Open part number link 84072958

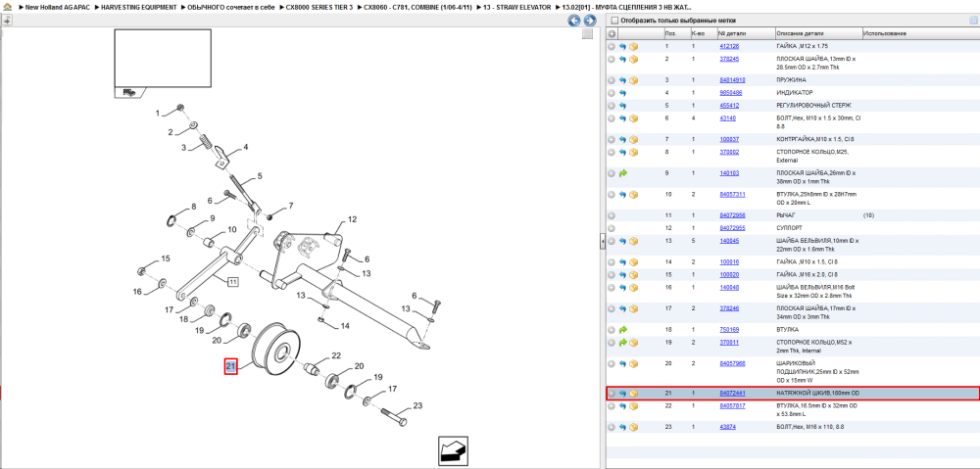[732, 214]
